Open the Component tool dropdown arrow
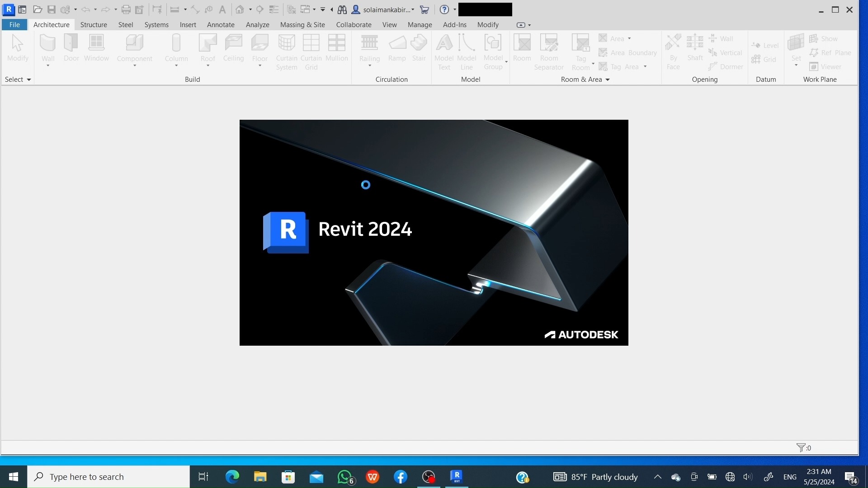Image resolution: width=868 pixels, height=488 pixels. pos(135,66)
